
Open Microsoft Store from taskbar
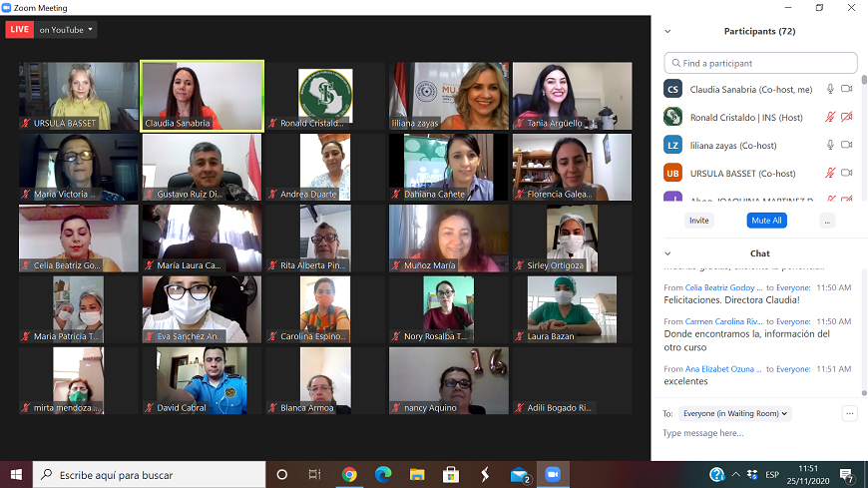(x=451, y=475)
